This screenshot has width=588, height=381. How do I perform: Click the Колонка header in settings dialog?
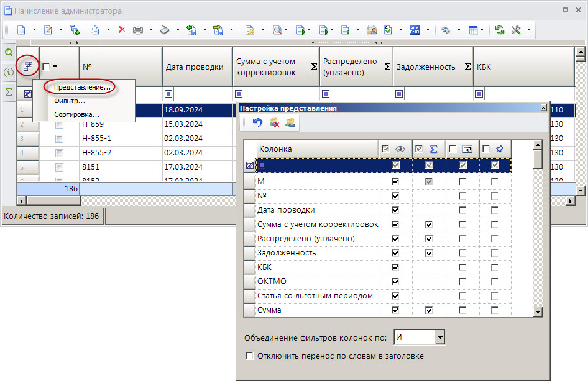(x=317, y=149)
